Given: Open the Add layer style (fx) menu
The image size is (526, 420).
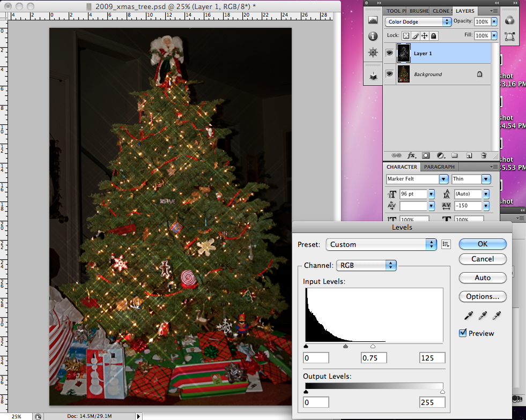Looking at the screenshot, I should point(411,155).
